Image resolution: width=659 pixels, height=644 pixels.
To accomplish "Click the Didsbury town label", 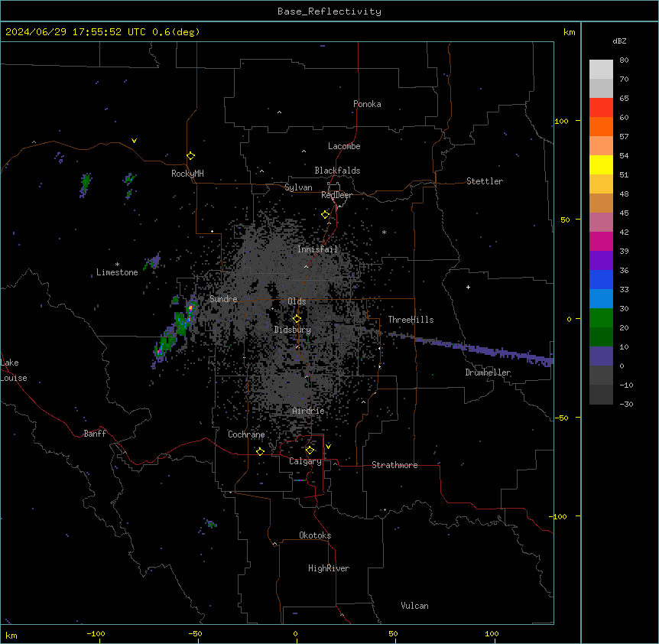I will click(x=293, y=330).
